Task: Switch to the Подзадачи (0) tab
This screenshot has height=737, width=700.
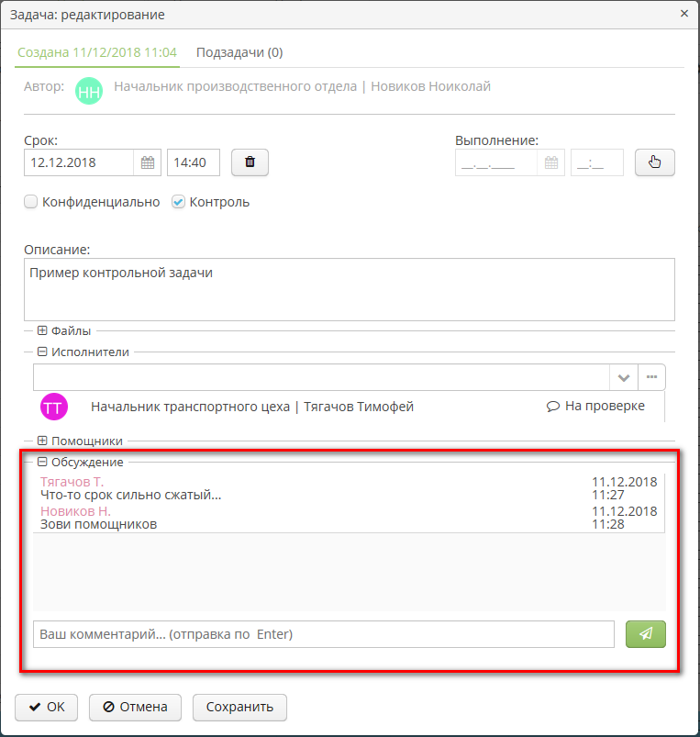Action: pos(239,52)
